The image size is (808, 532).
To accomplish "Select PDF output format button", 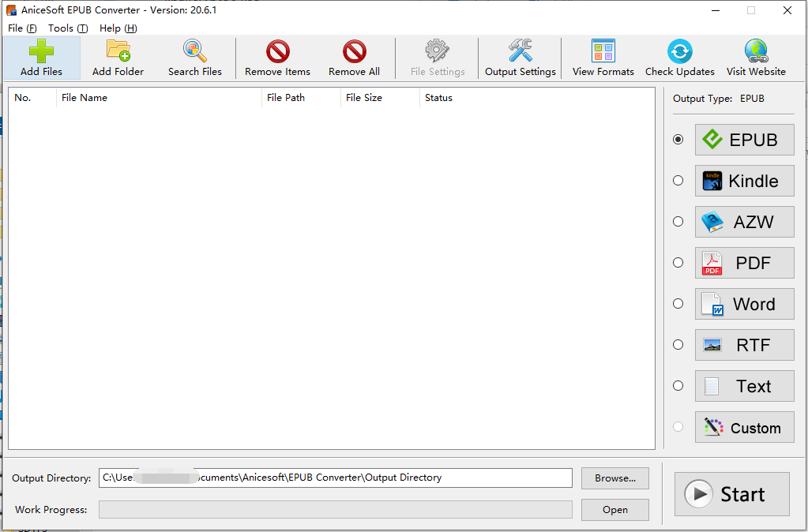I will [x=744, y=263].
